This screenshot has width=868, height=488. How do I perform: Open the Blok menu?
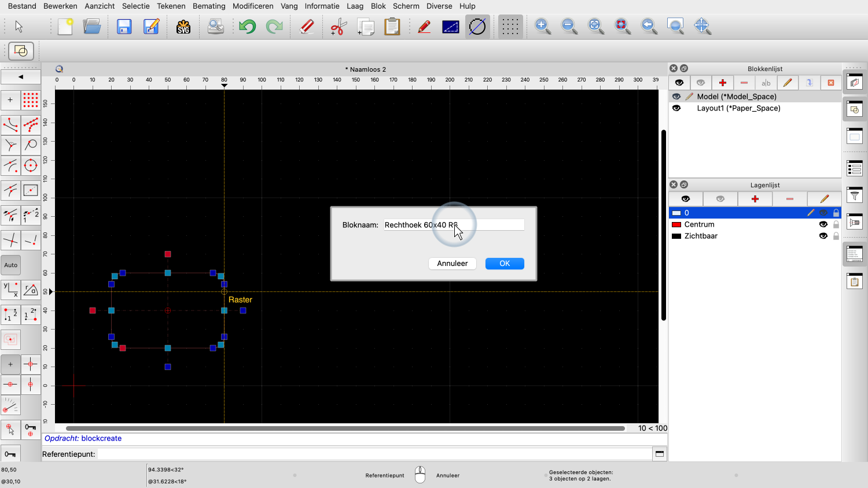[x=378, y=6]
